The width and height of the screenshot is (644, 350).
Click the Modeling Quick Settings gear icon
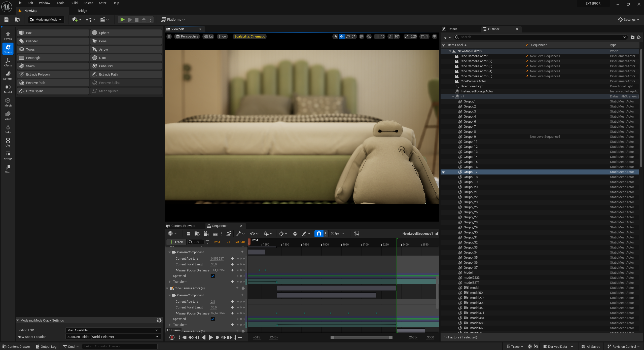pyautogui.click(x=159, y=320)
